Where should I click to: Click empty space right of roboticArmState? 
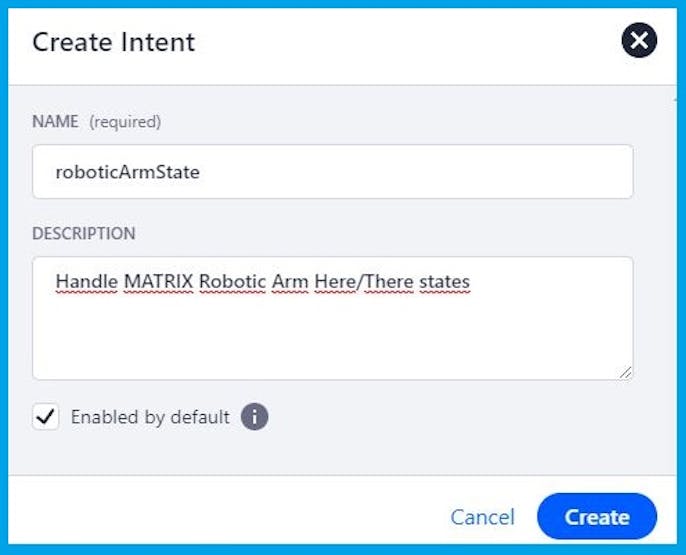coord(420,172)
